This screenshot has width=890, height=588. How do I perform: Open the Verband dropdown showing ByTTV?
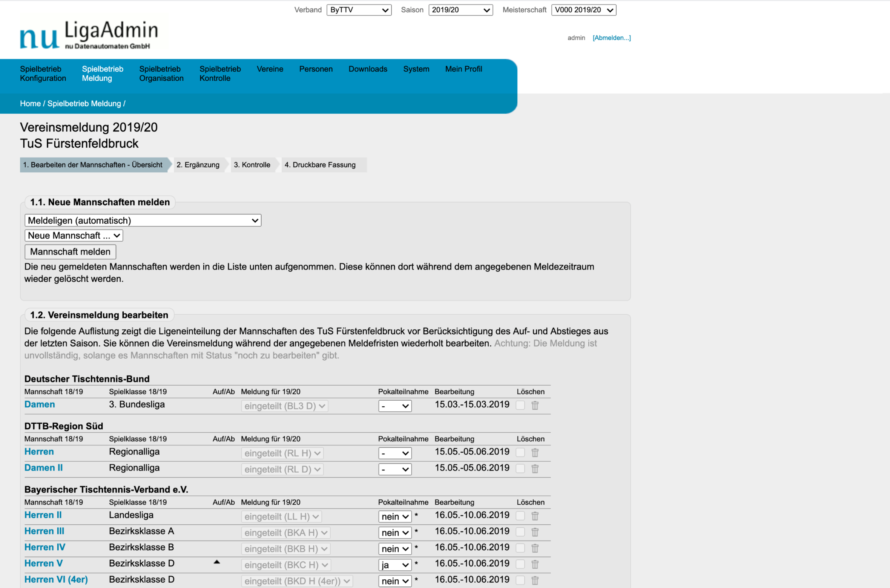coord(358,10)
